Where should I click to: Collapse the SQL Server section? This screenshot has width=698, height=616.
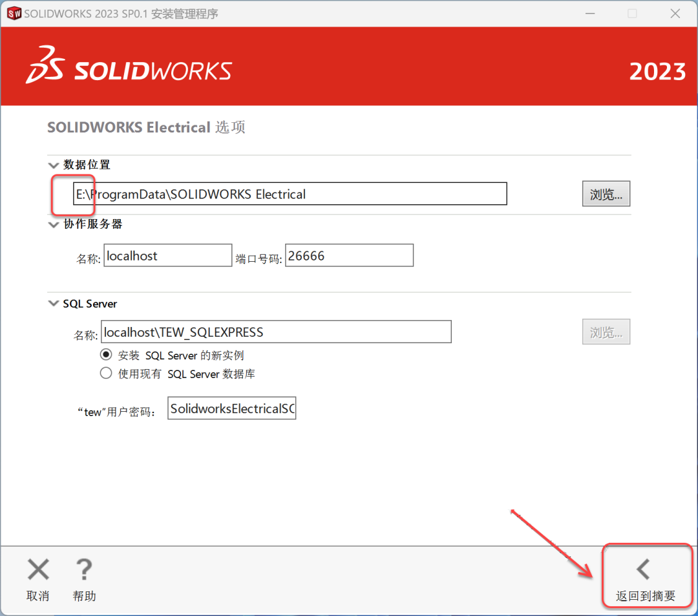click(54, 303)
